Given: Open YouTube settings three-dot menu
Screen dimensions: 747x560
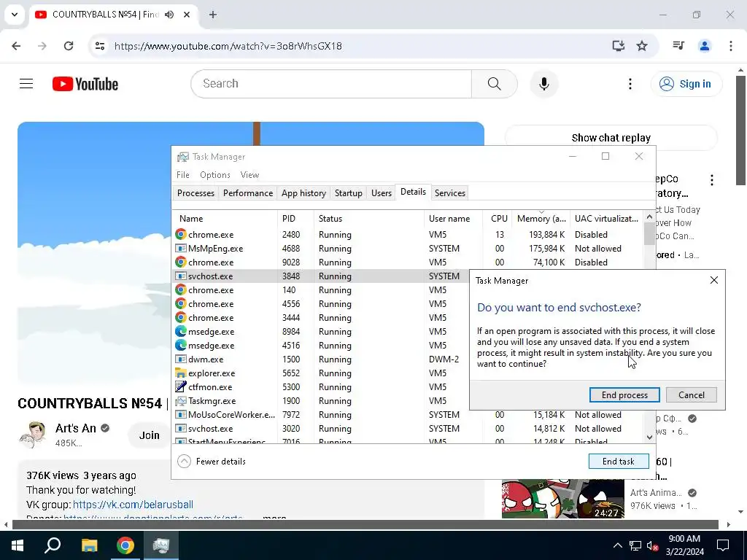Looking at the screenshot, I should click(630, 84).
